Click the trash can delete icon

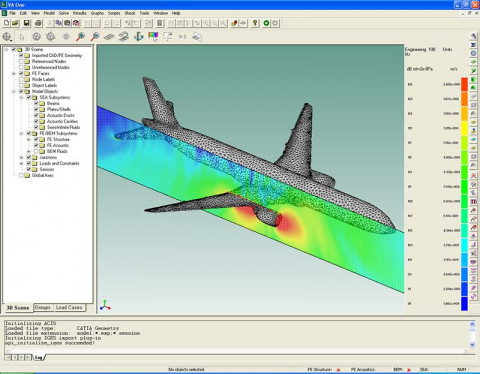tap(160, 23)
